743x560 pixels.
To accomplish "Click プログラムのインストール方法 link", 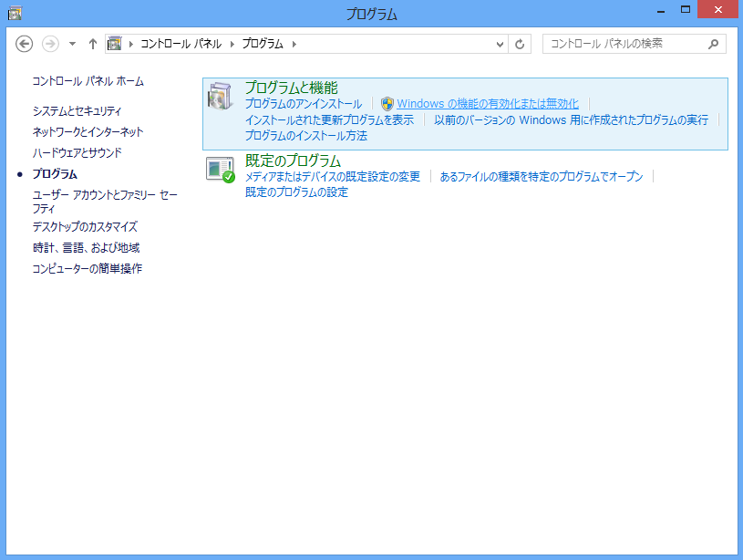I will coord(306,136).
